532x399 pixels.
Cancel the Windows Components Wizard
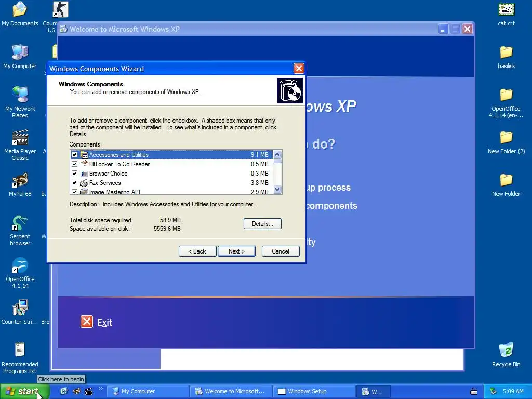click(x=280, y=251)
